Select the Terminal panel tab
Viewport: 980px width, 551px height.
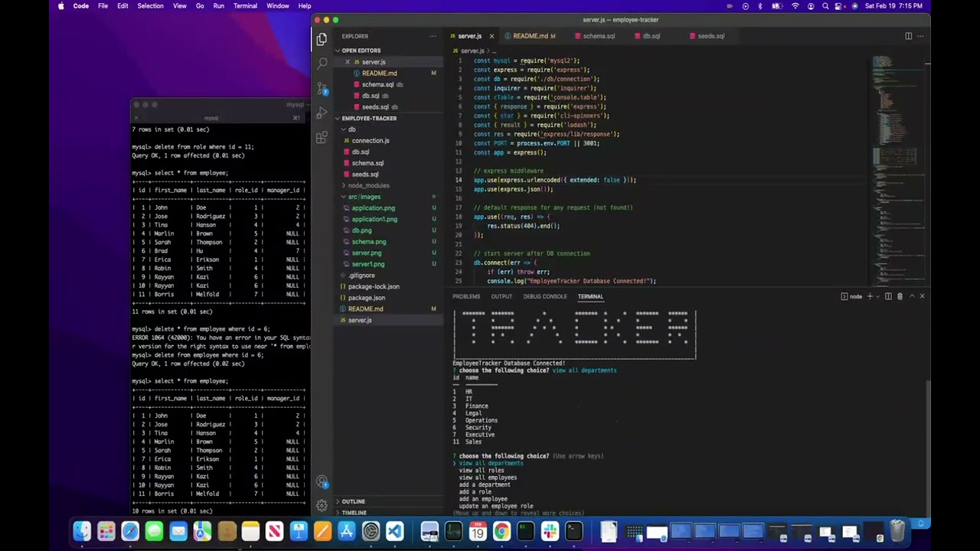point(590,296)
